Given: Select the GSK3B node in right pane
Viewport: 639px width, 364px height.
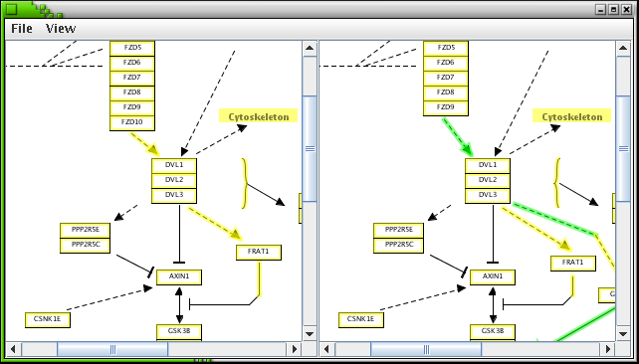Looking at the screenshot, I should [493, 332].
